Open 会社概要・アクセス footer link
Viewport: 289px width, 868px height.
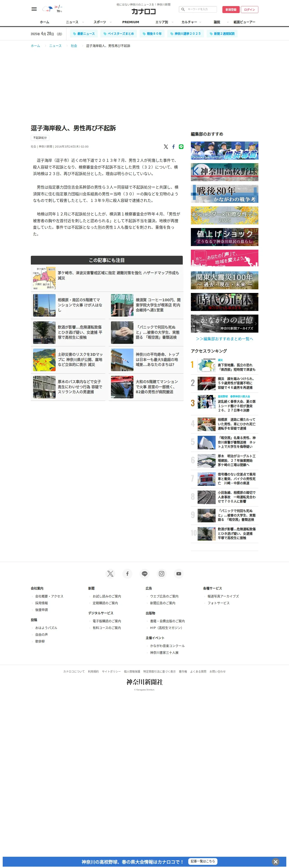tap(49, 596)
